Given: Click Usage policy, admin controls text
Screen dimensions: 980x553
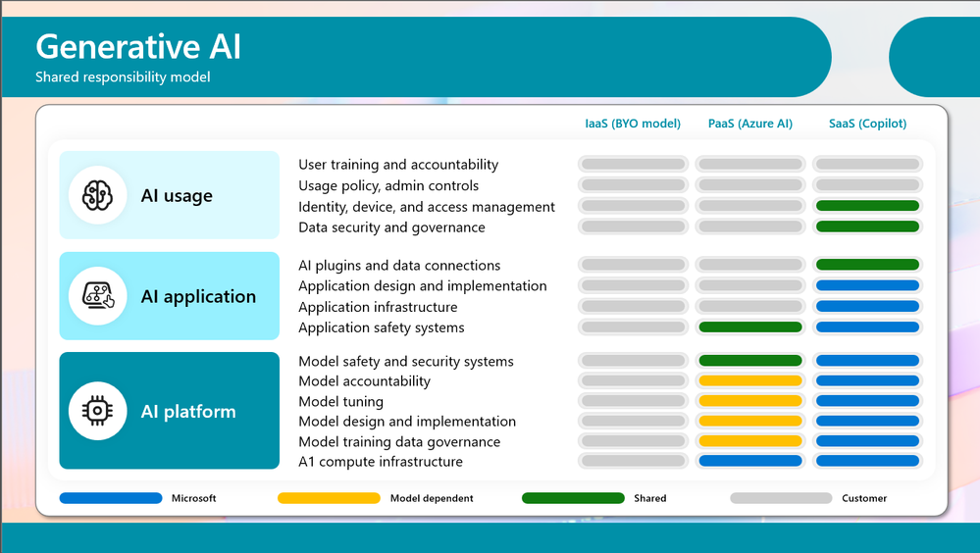Looking at the screenshot, I should [x=388, y=185].
